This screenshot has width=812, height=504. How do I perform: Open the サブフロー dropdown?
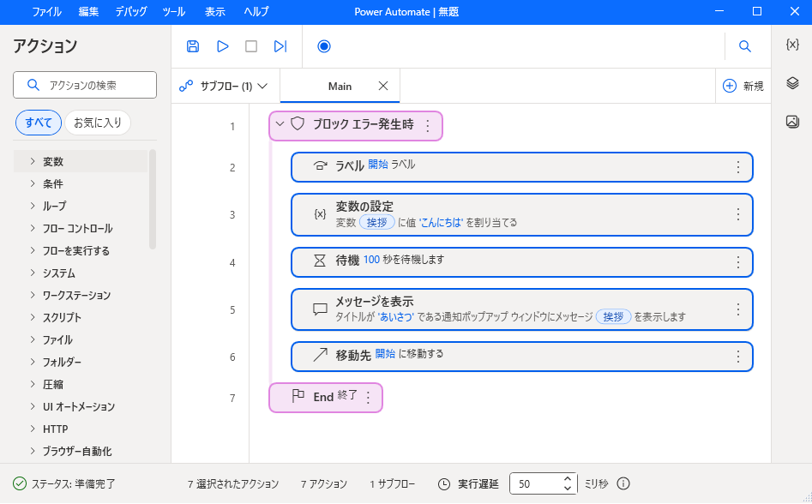click(224, 86)
